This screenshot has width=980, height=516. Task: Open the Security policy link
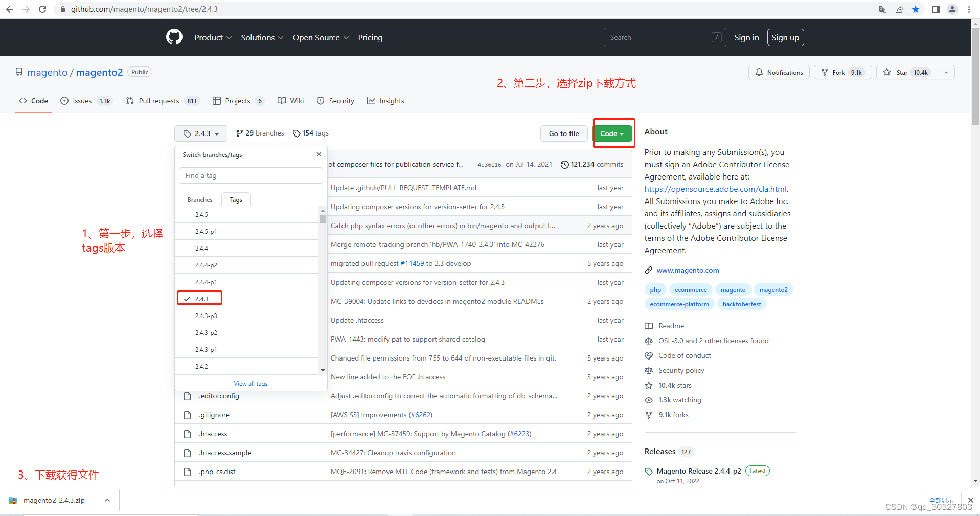[x=681, y=370]
